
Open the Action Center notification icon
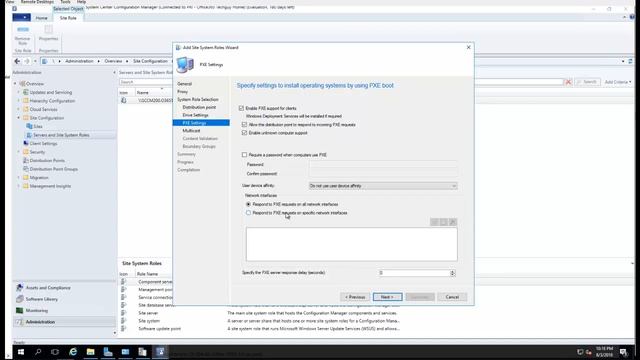[623, 352]
